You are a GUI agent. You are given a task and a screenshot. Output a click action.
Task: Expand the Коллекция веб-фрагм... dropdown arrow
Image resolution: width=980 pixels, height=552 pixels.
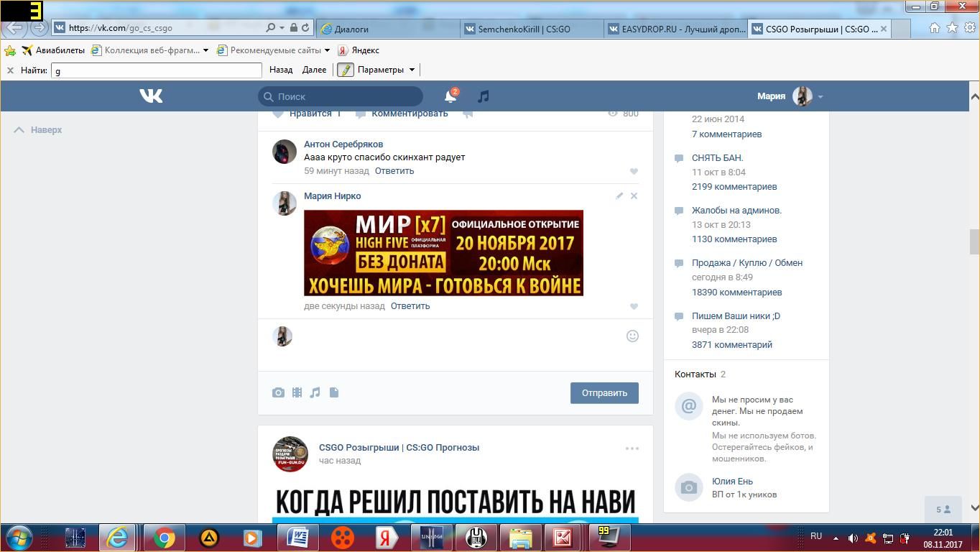pyautogui.click(x=205, y=50)
